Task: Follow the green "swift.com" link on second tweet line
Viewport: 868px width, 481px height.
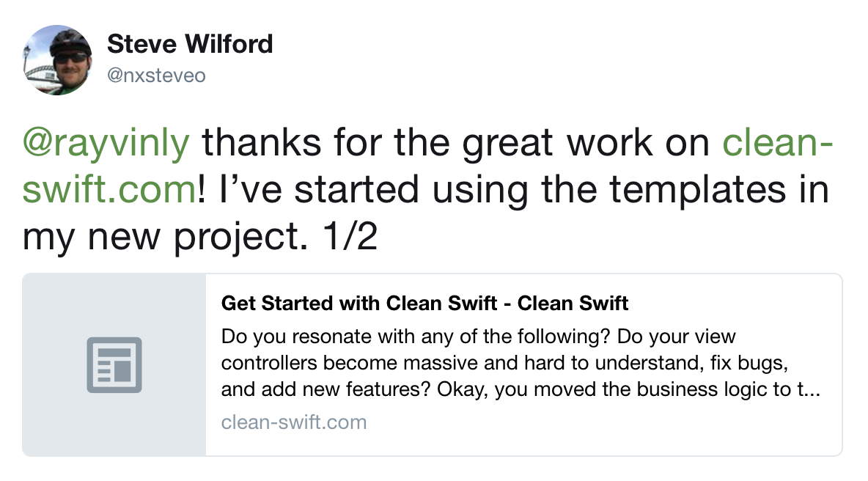Action: pyautogui.click(x=108, y=190)
